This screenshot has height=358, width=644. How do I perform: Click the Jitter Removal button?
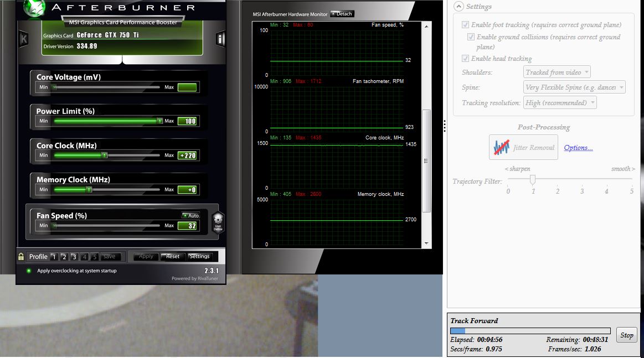click(x=523, y=147)
